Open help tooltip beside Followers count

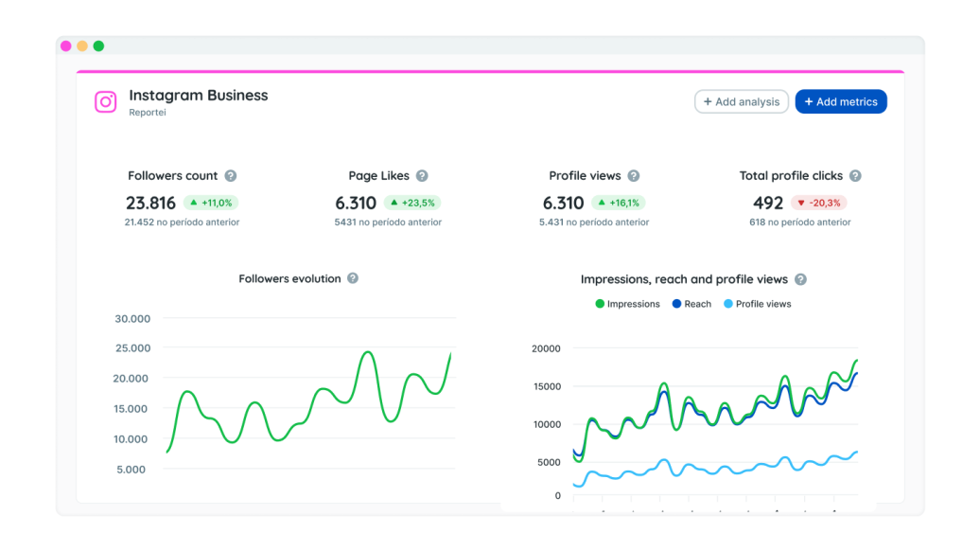point(232,175)
